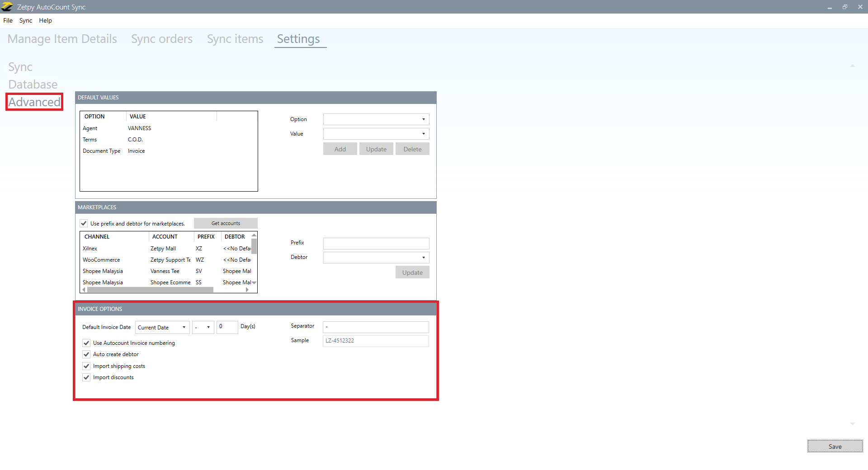Screen dimensions: 868x470
Task: Open the Default Invoice Date dropdown
Action: (x=162, y=327)
